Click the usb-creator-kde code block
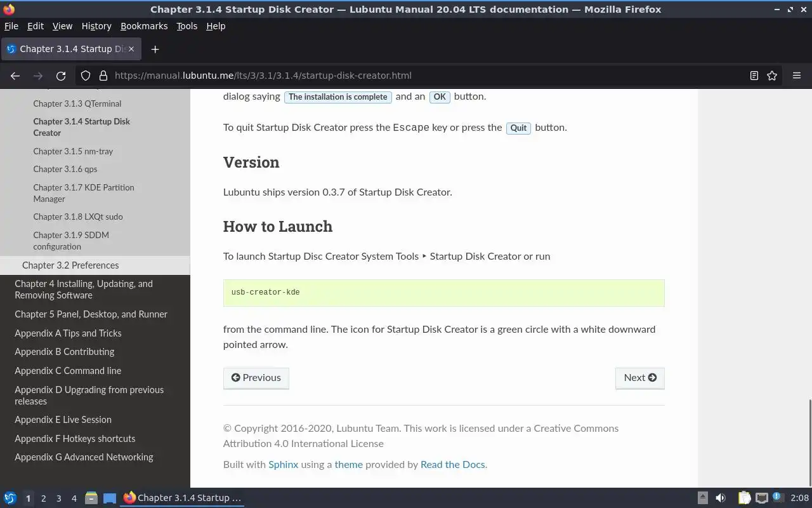Image resolution: width=812 pixels, height=508 pixels. pyautogui.click(x=444, y=293)
